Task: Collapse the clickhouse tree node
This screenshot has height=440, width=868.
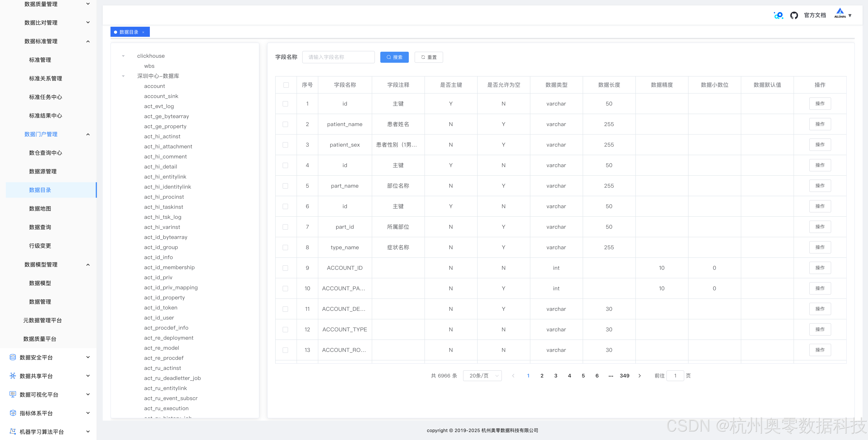Action: 123,56
